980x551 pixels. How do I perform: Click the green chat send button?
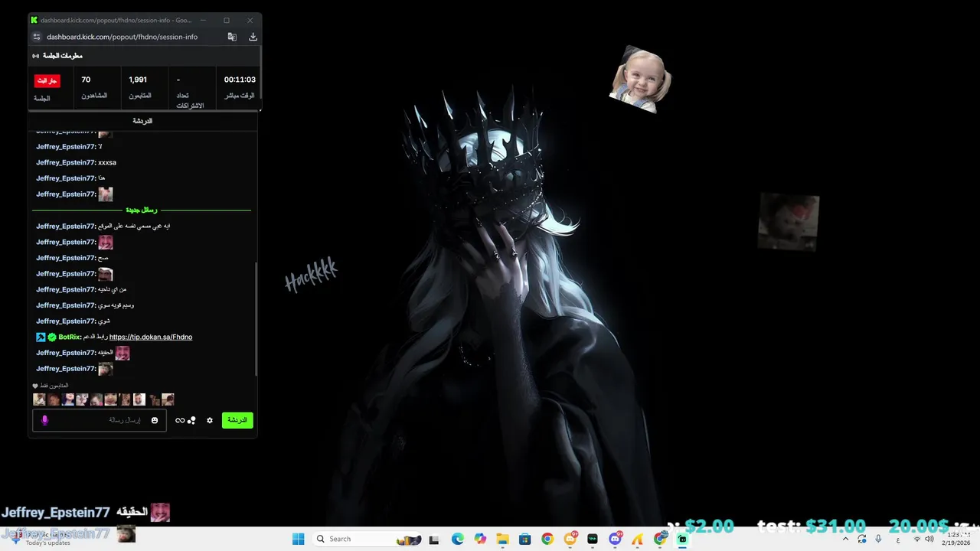[x=237, y=420]
